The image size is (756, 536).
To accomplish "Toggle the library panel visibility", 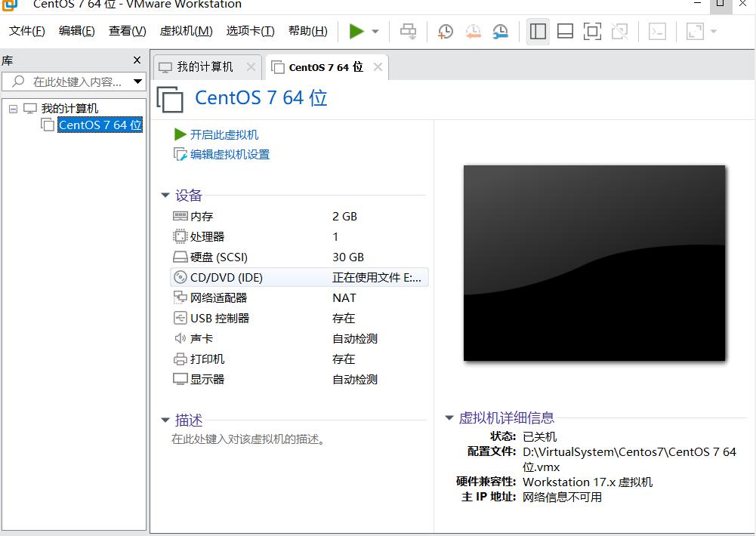I will pyautogui.click(x=538, y=31).
